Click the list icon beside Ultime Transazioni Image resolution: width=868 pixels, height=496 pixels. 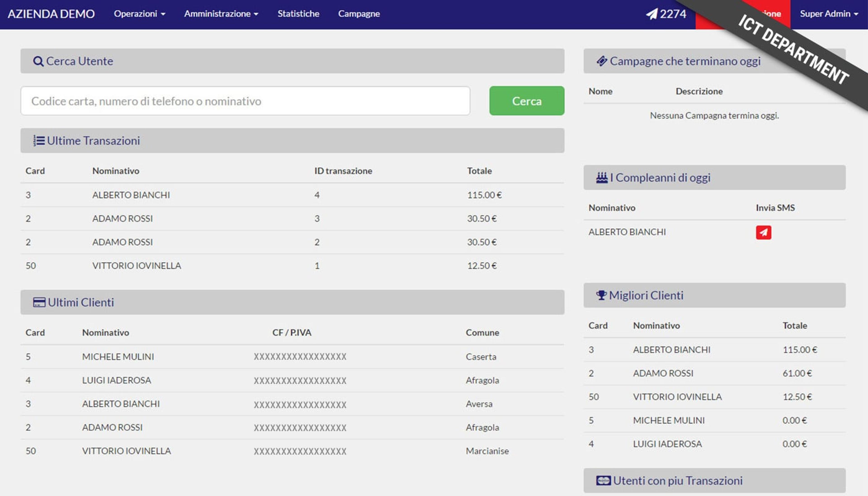39,141
